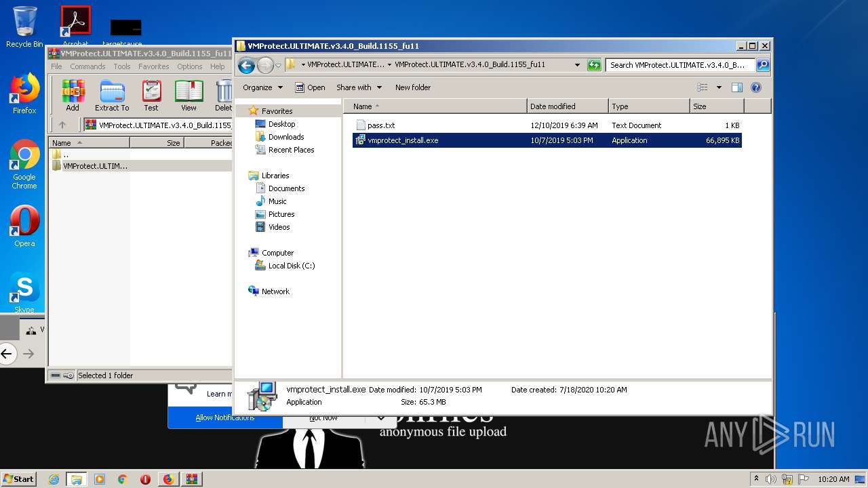Click WinRAR Add toolbar icon

(73, 96)
